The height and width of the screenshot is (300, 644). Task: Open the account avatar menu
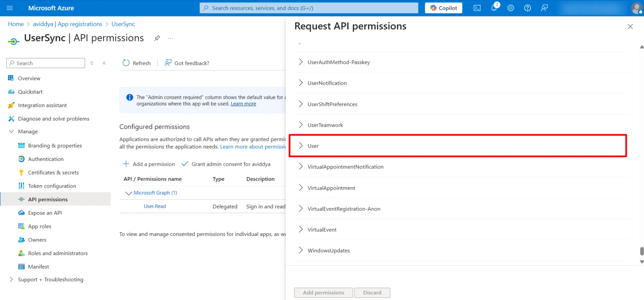point(637,8)
